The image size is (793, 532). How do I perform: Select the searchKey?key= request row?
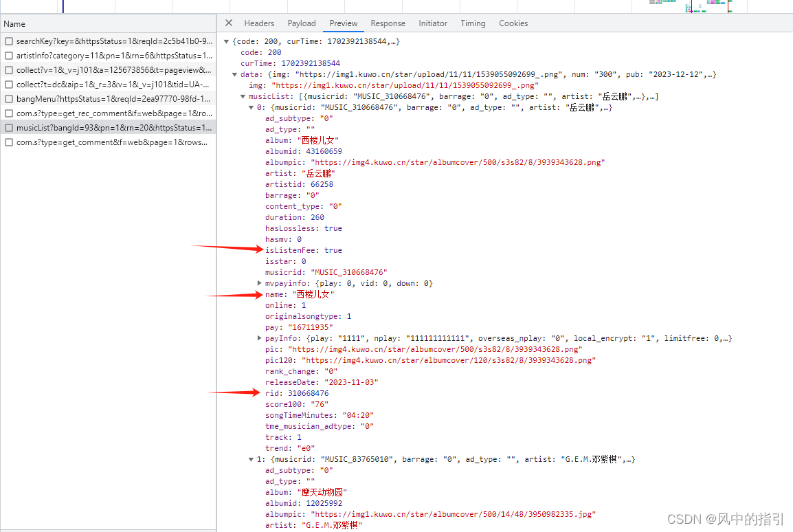(x=108, y=41)
